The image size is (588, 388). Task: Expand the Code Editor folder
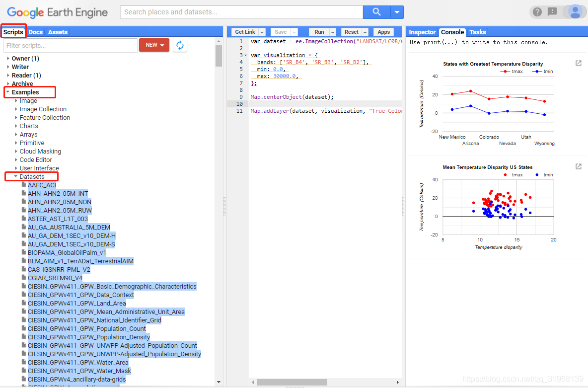[x=16, y=159]
